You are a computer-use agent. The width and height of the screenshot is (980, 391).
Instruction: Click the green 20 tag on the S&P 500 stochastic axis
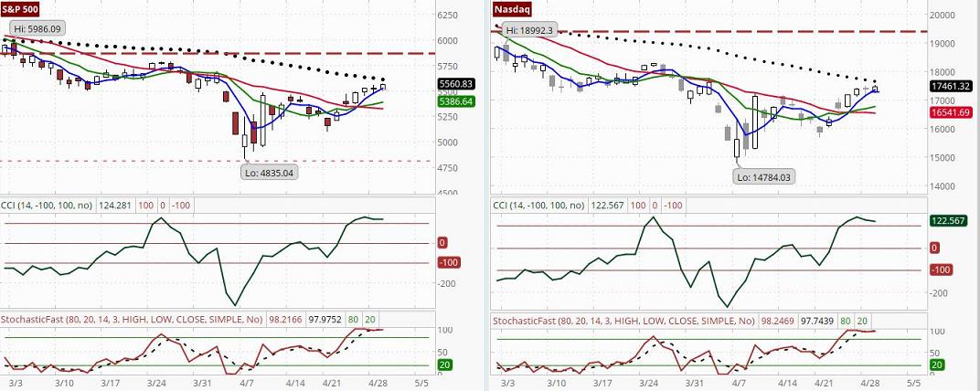click(x=445, y=365)
